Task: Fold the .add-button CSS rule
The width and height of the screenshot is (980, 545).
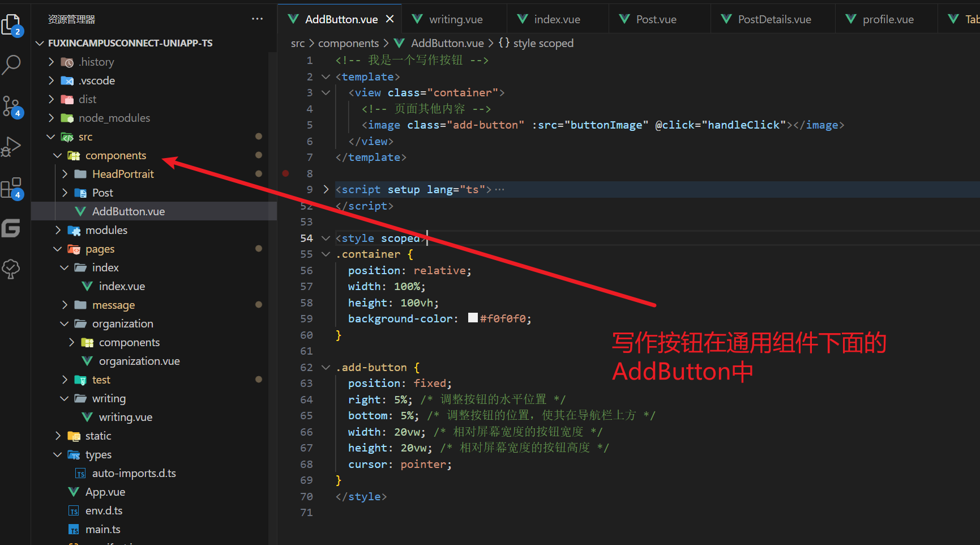Action: (326, 367)
